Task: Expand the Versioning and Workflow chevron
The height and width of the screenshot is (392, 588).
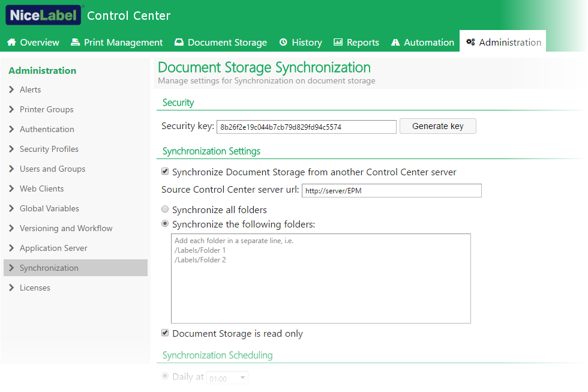Action: coord(11,228)
